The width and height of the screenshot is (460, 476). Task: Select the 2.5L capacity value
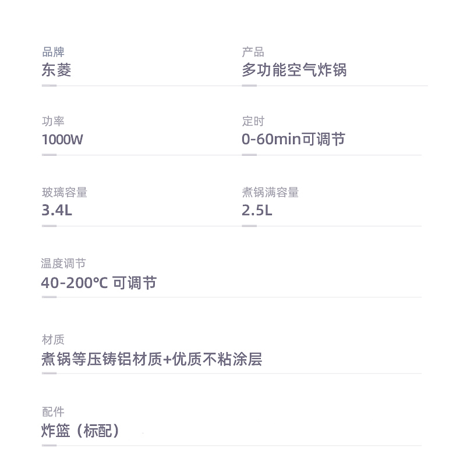tap(257, 211)
